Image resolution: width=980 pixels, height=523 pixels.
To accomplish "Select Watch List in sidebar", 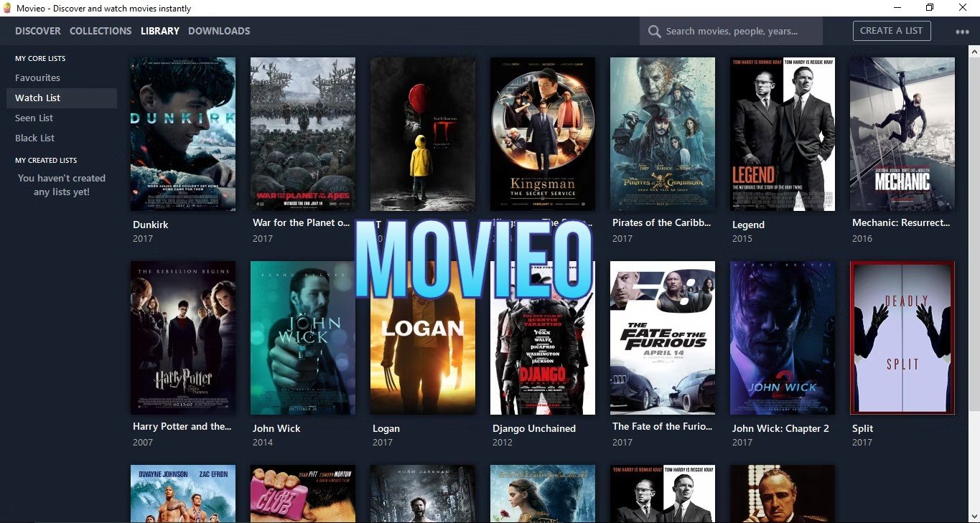I will click(37, 98).
